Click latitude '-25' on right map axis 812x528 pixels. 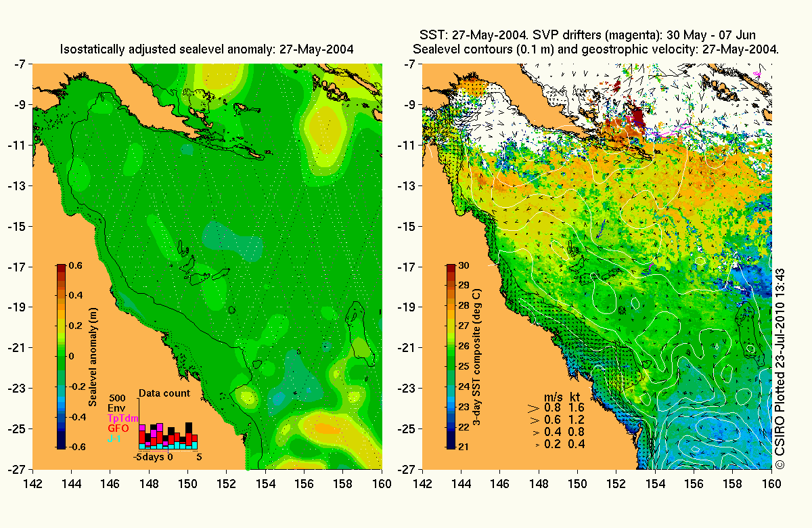[x=407, y=428]
